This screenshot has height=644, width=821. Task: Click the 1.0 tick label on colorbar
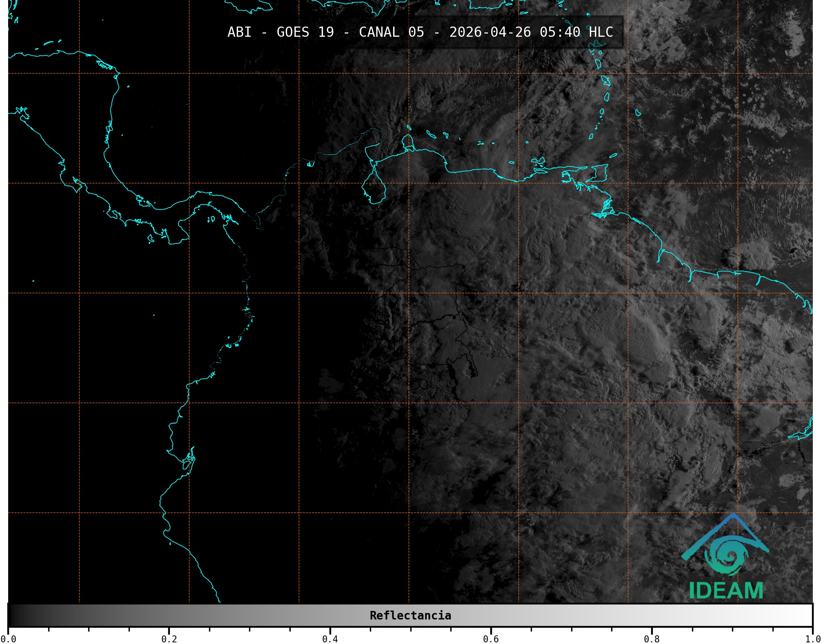coord(812,639)
